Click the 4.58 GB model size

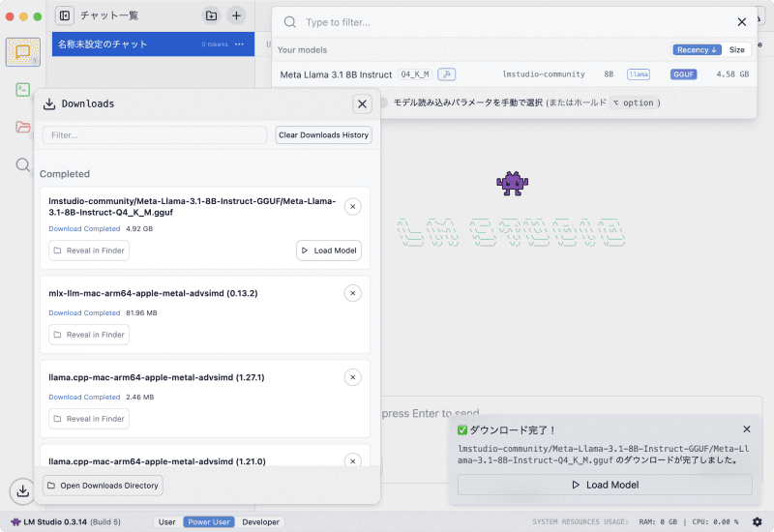pyautogui.click(x=732, y=74)
